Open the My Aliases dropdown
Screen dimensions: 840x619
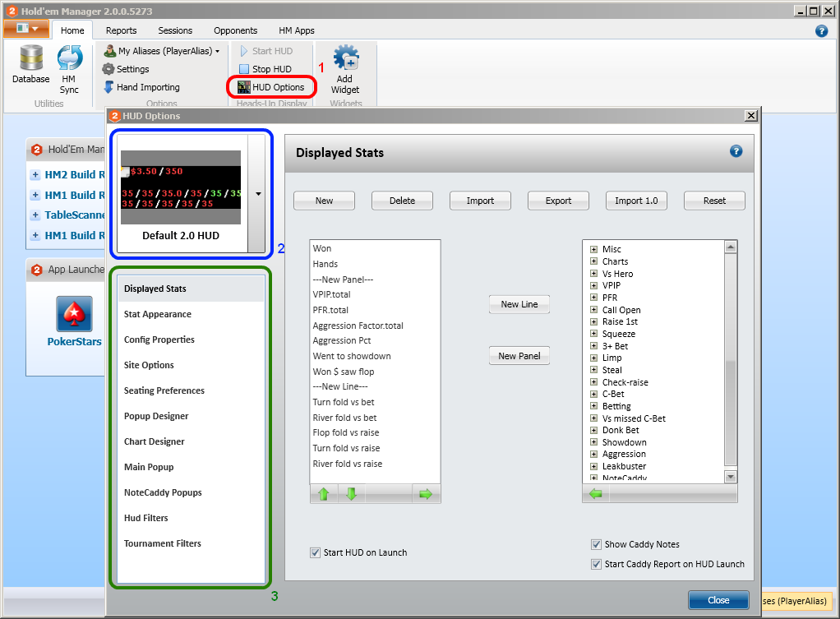pyautogui.click(x=162, y=51)
